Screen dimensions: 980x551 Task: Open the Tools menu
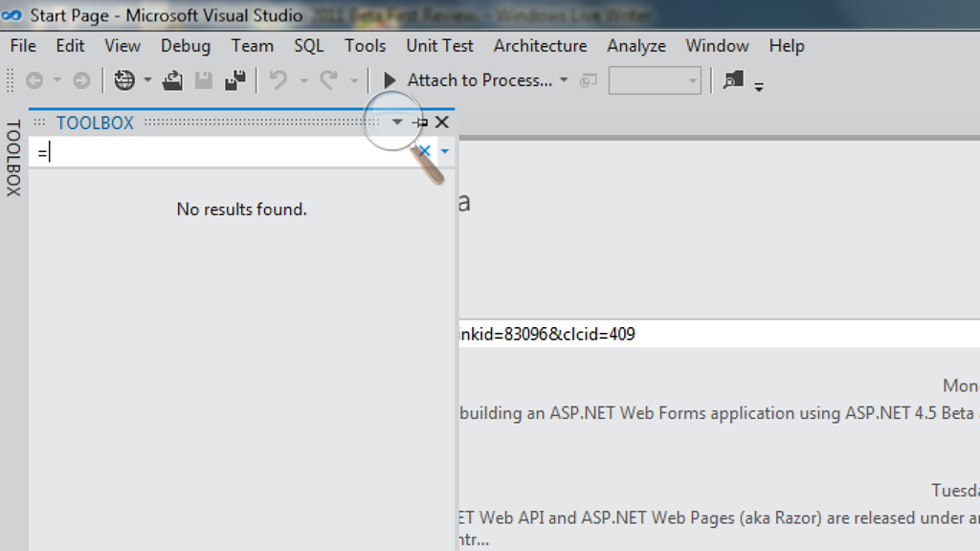click(365, 46)
